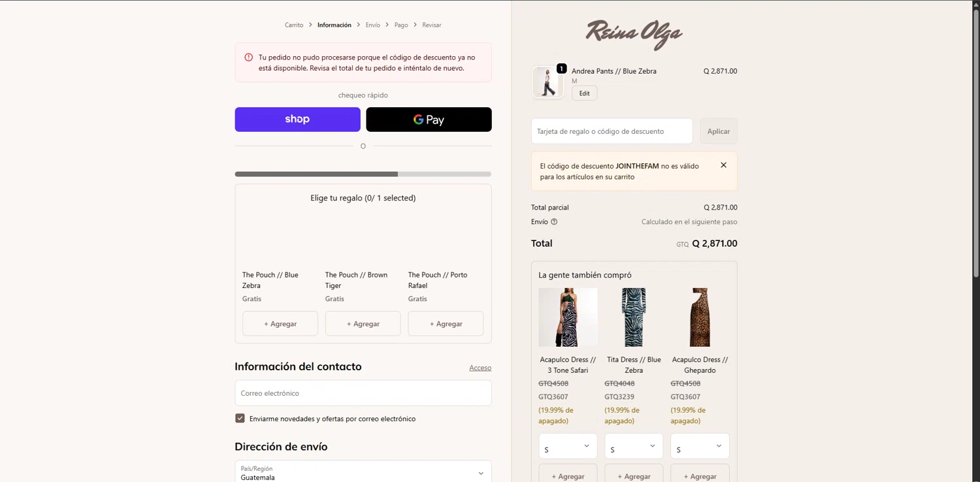The image size is (980, 482).
Task: Click 'Total parcial' label
Action: click(x=550, y=208)
